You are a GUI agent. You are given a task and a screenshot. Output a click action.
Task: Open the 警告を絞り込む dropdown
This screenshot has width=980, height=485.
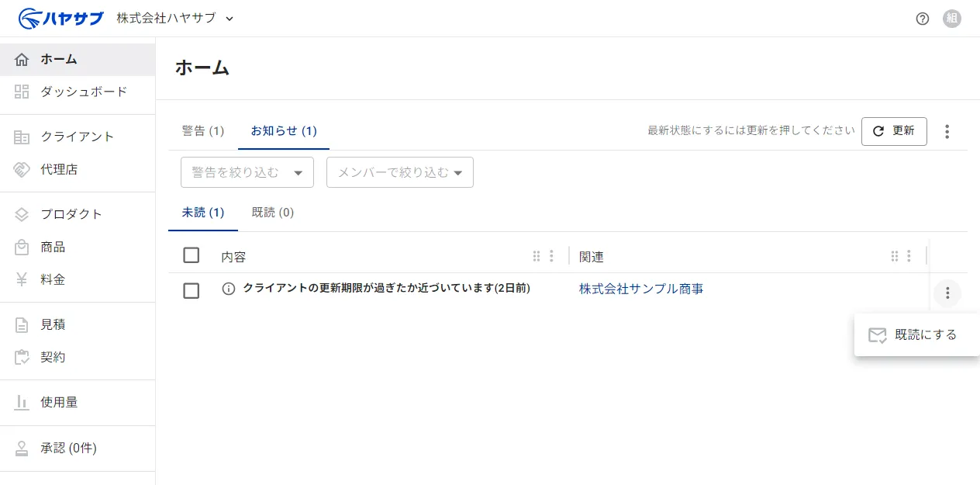pos(247,172)
